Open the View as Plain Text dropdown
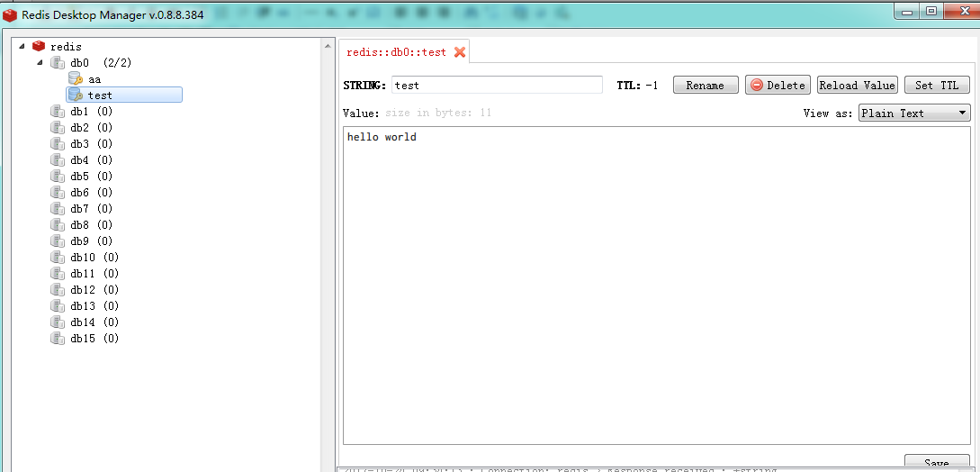Viewport: 980px width, 472px height. pyautogui.click(x=913, y=113)
